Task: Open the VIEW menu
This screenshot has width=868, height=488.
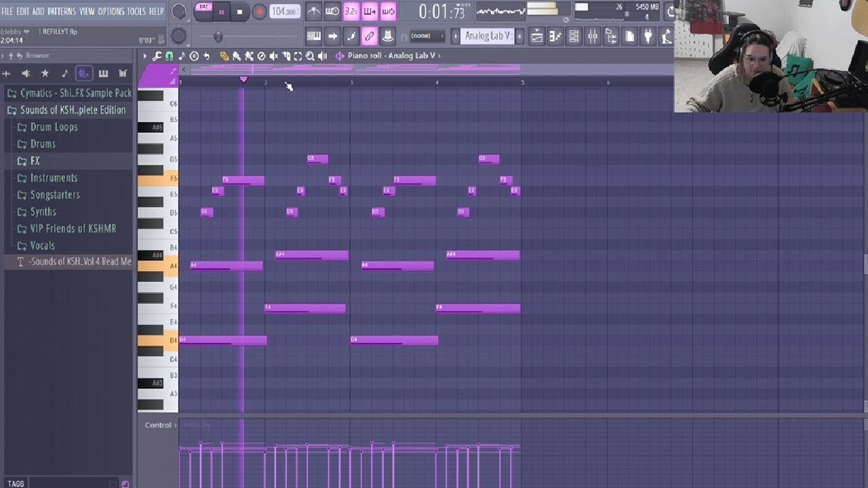Action: [87, 12]
